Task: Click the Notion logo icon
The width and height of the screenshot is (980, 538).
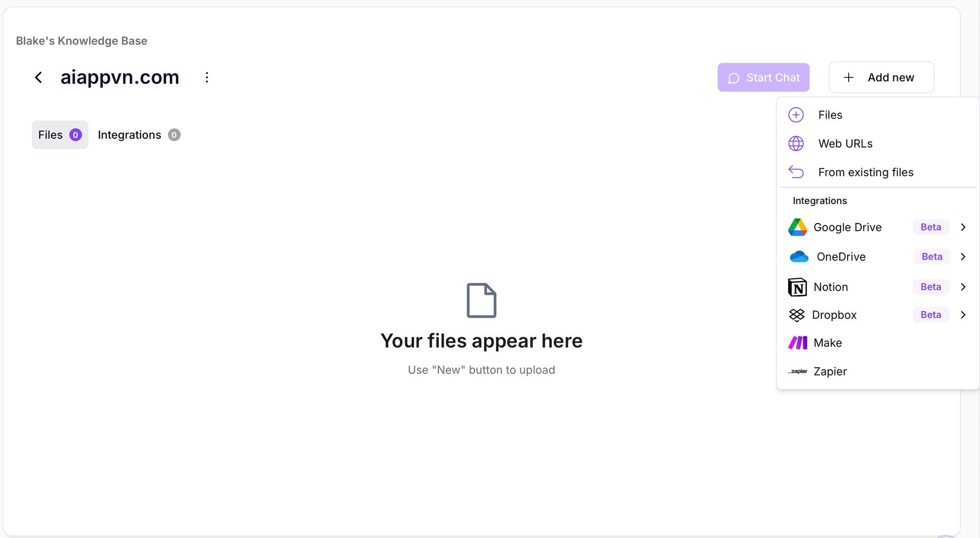Action: 797,287
